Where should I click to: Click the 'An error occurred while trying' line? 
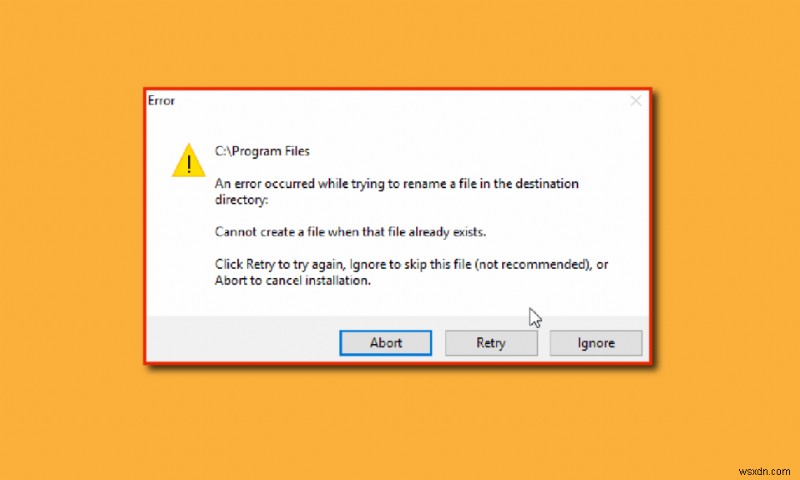(396, 184)
